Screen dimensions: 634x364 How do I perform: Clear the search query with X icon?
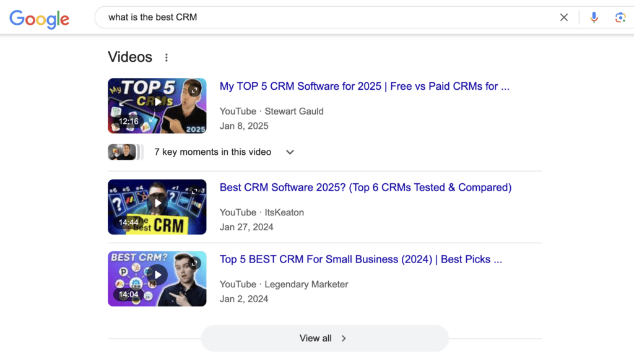point(563,17)
